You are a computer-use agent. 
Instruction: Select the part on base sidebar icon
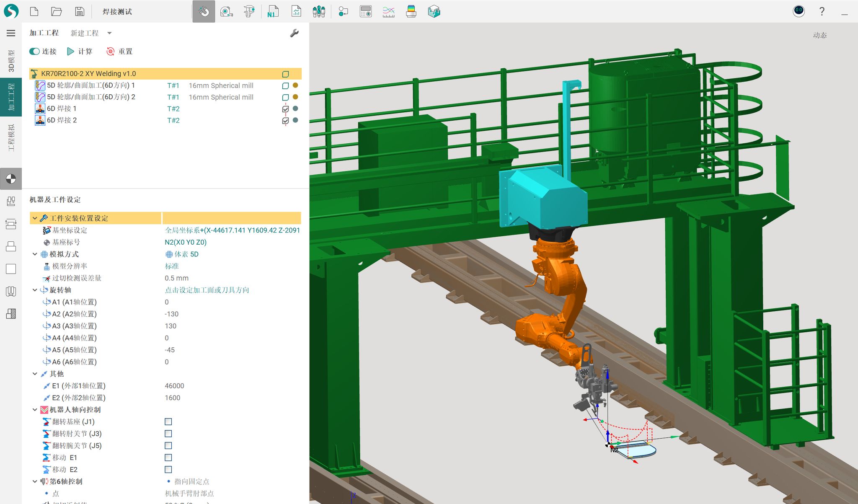[x=11, y=246]
